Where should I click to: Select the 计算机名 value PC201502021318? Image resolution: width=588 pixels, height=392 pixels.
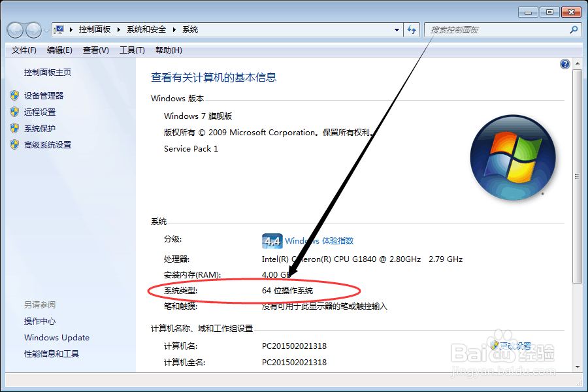coord(295,346)
